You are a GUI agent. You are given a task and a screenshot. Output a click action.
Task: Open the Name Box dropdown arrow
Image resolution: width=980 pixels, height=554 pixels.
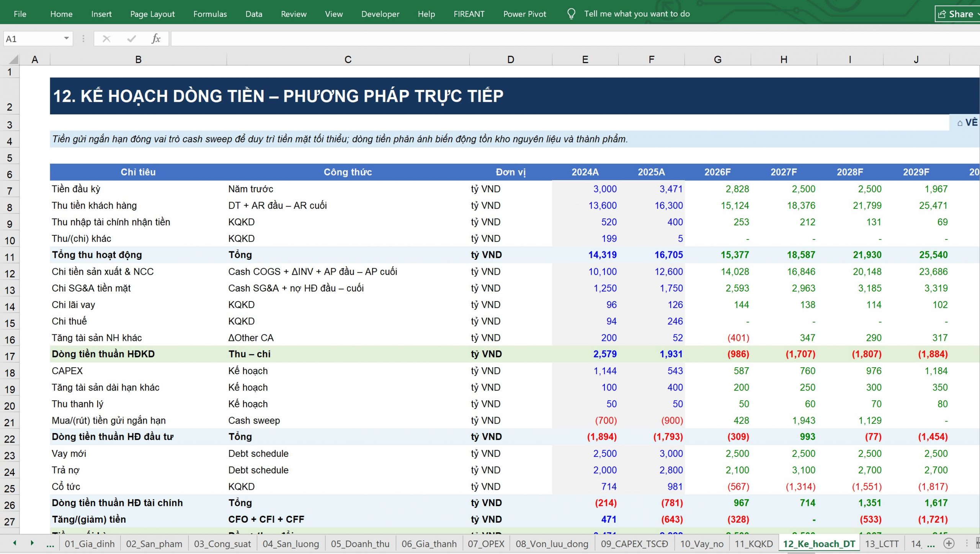click(66, 38)
